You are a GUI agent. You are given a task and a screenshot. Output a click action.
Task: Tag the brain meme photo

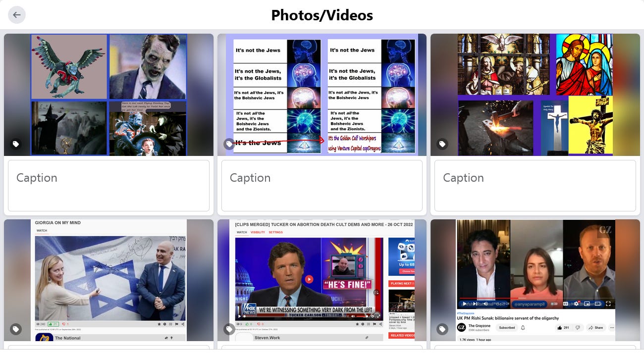[x=229, y=144]
